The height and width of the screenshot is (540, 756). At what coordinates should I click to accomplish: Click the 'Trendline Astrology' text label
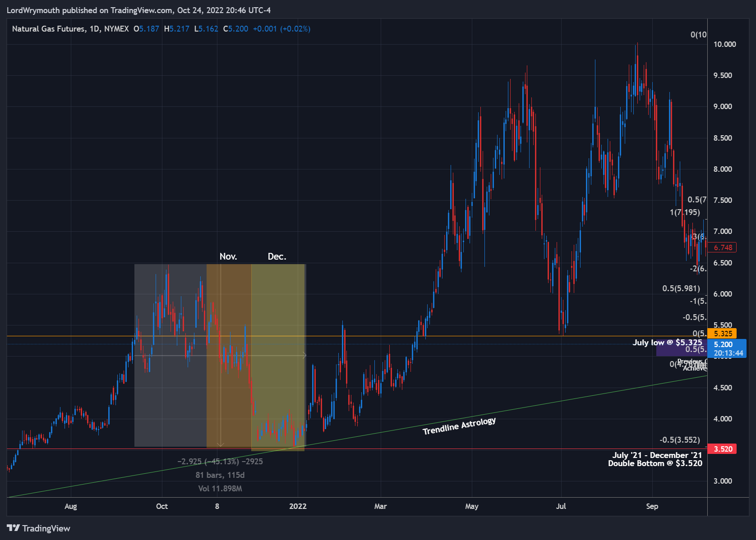click(x=459, y=426)
